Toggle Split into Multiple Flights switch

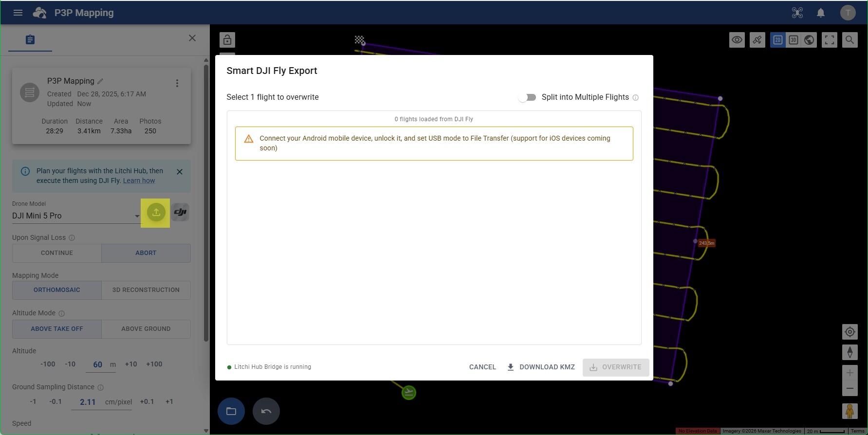pos(527,97)
